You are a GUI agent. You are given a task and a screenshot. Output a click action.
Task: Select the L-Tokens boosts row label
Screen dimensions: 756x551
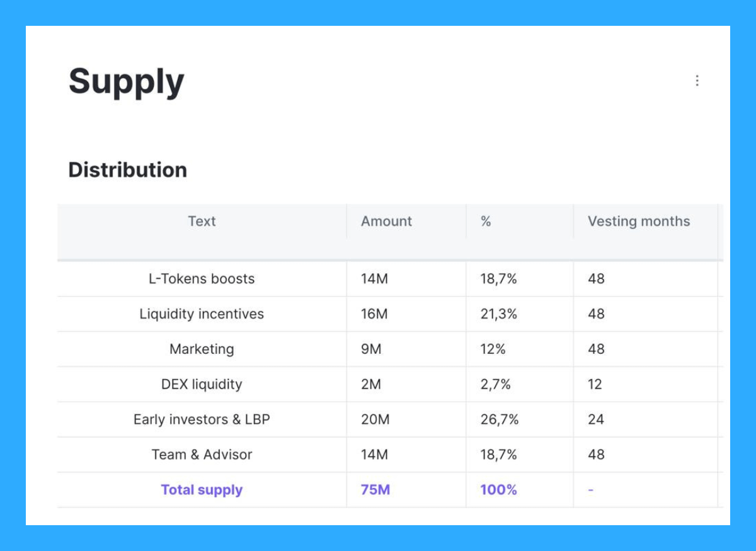point(202,279)
